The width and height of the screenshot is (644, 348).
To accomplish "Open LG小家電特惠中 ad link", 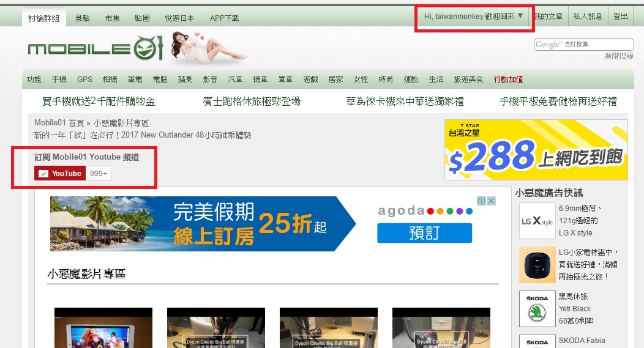I will click(588, 265).
